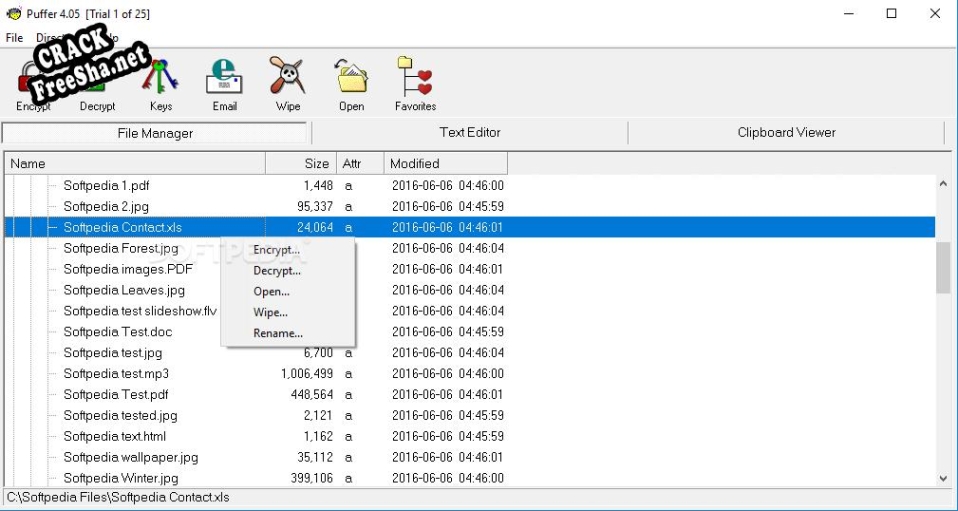
Task: Click the Open folder toolbar icon
Action: [x=351, y=80]
